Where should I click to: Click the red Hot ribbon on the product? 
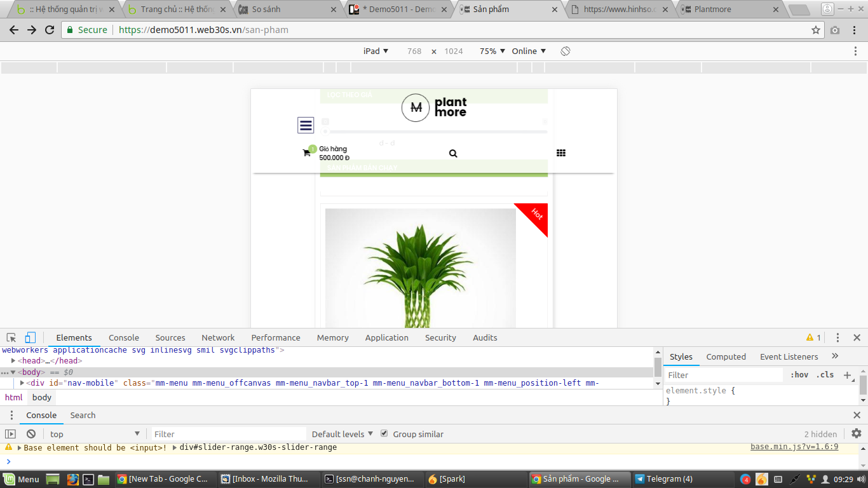pyautogui.click(x=536, y=215)
